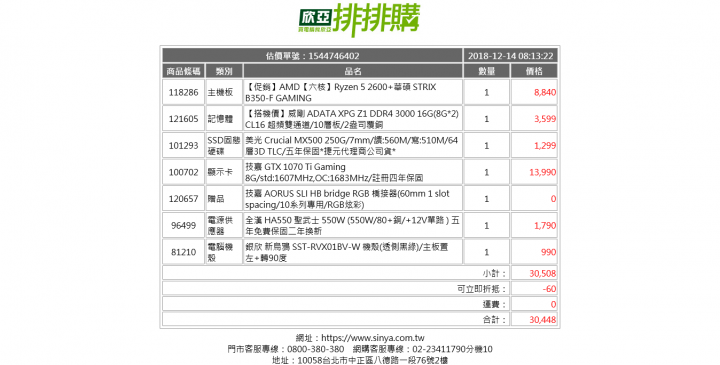This screenshot has width=720, height=365.
Task: Select product code 118286
Action: 183,92
